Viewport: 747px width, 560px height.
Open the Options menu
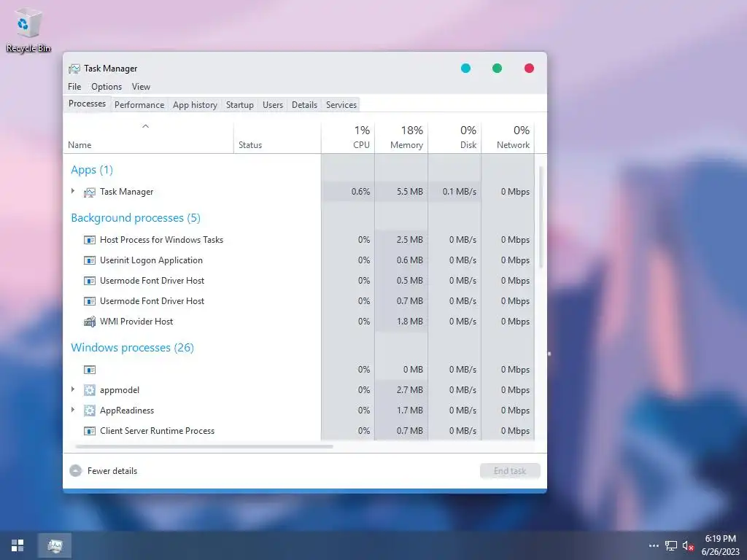pos(107,87)
